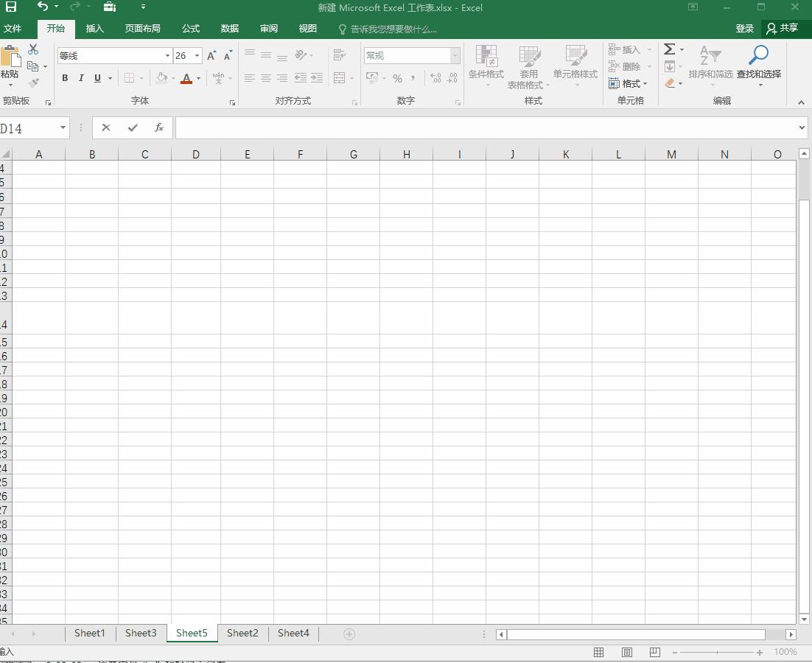This screenshot has width=812, height=663.
Task: Open the text orientation button
Action: point(301,55)
